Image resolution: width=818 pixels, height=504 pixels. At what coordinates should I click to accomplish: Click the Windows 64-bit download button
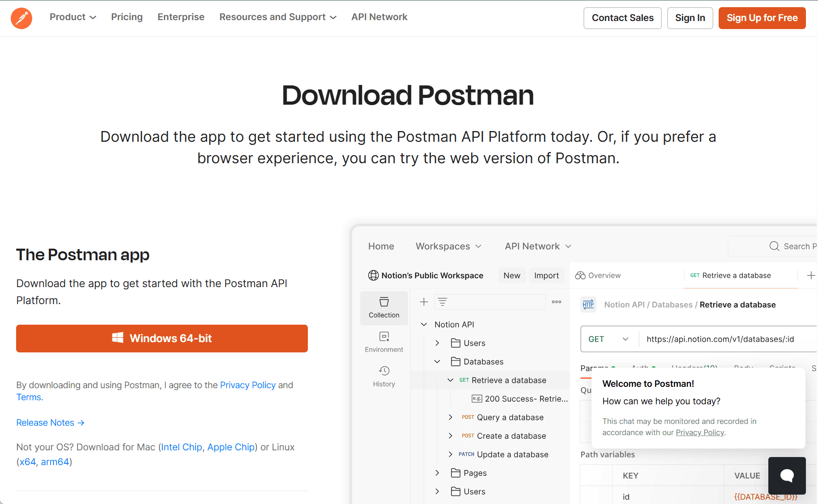coord(162,339)
